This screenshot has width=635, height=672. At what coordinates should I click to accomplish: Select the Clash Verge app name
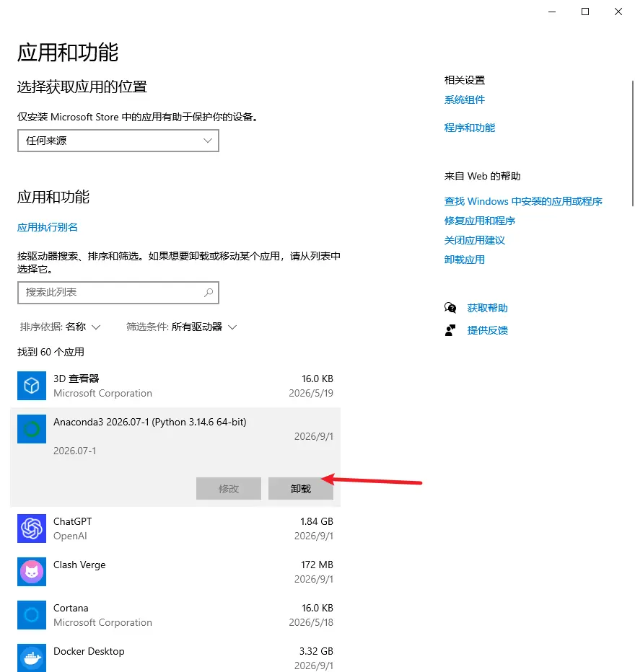tap(79, 565)
